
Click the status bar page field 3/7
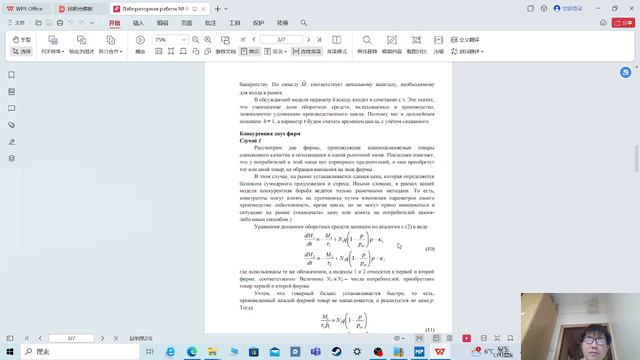pos(71,338)
